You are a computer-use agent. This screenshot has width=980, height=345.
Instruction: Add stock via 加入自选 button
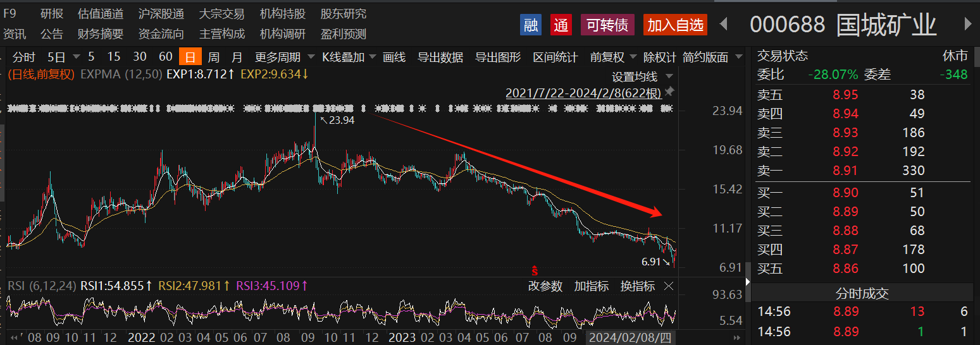coord(675,25)
